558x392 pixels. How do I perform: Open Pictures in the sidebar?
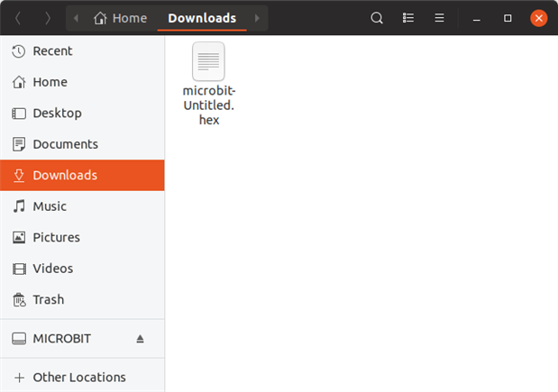coord(82,237)
